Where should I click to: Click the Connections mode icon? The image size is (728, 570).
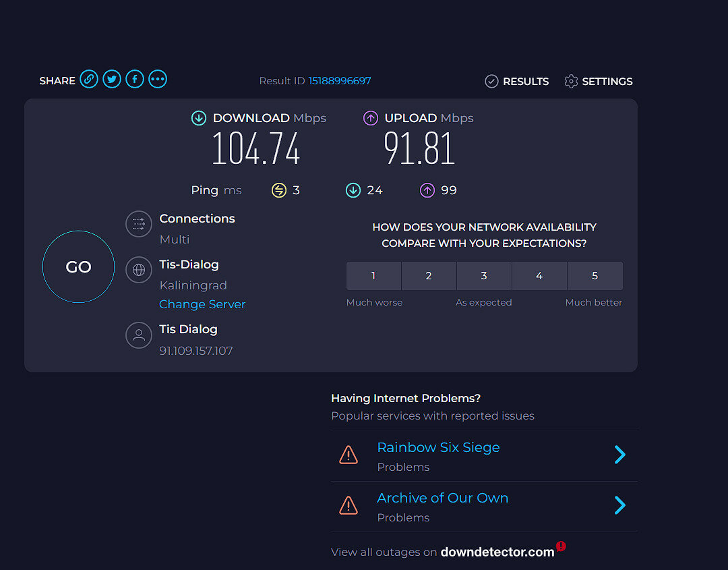139,224
